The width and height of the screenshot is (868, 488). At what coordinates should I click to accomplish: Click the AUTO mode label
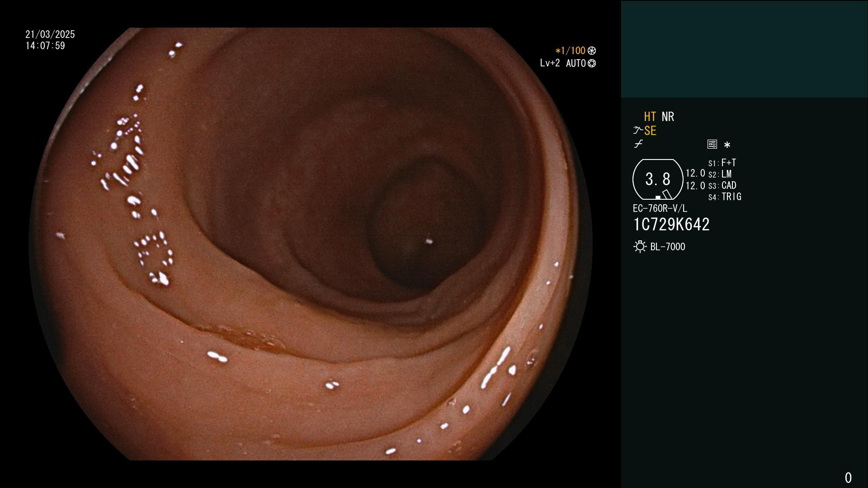[x=576, y=63]
